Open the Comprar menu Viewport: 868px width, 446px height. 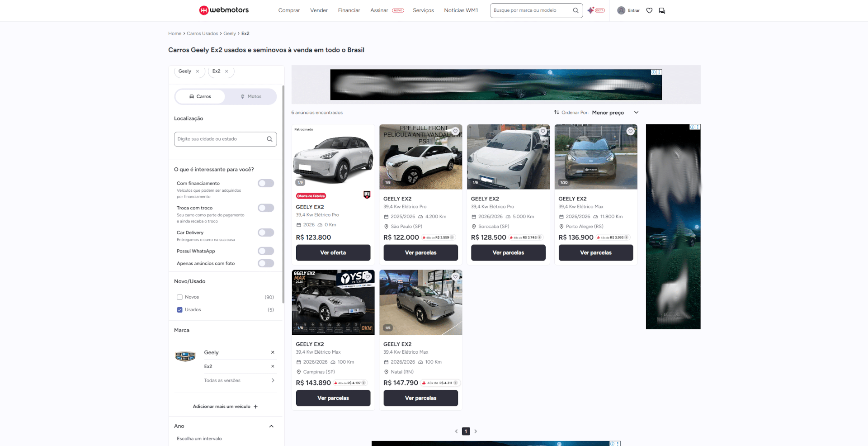[289, 10]
